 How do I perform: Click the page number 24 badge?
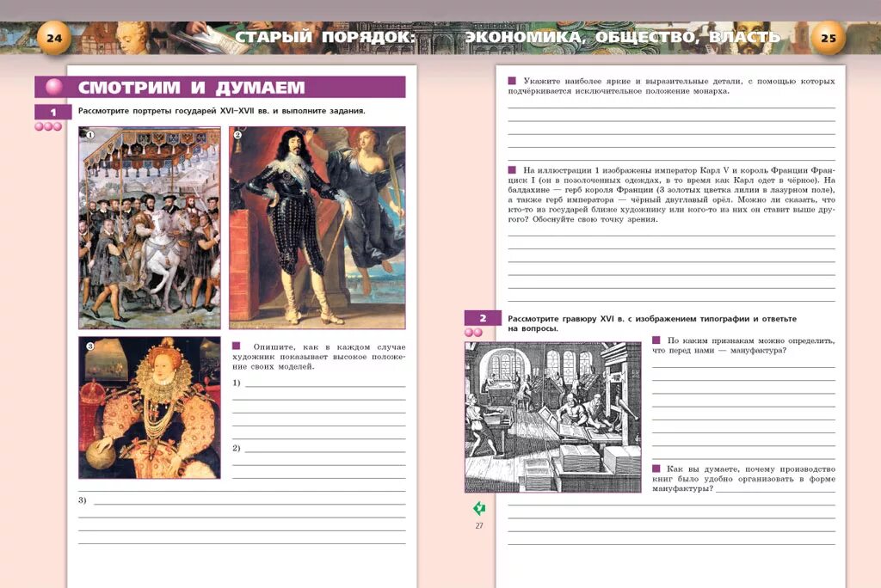pyautogui.click(x=54, y=38)
